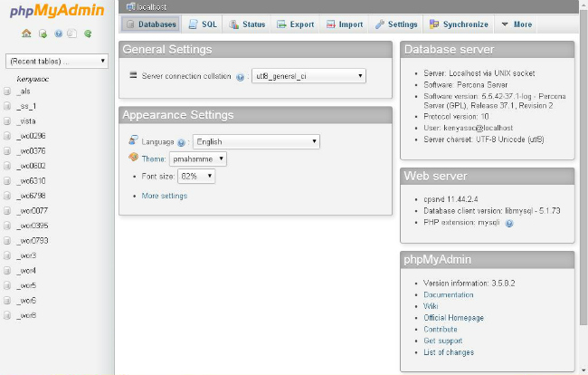588x375 pixels.
Task: Click the Home icon in the sidebar
Action: pyautogui.click(x=26, y=34)
